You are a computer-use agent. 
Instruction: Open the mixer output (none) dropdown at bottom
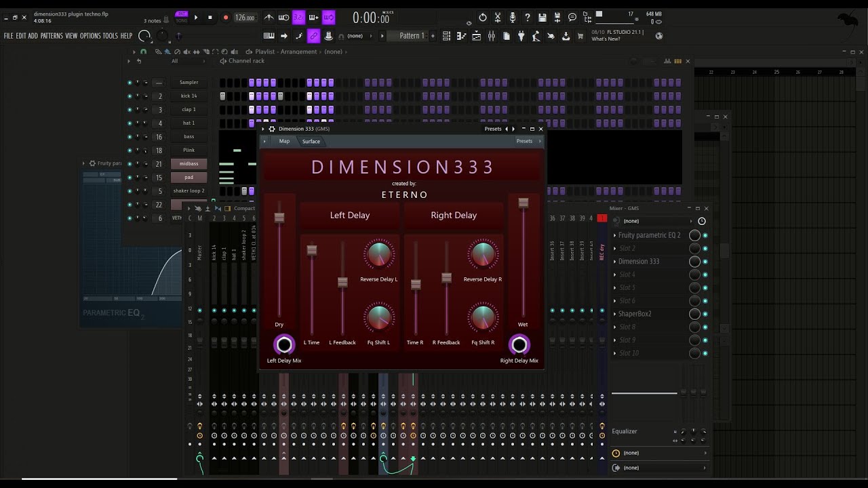click(659, 468)
